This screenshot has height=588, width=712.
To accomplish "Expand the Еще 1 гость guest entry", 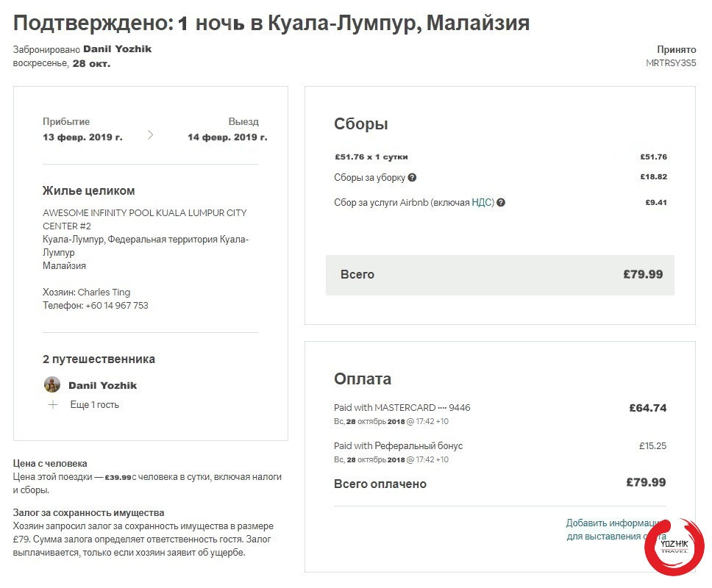I will pyautogui.click(x=94, y=405).
